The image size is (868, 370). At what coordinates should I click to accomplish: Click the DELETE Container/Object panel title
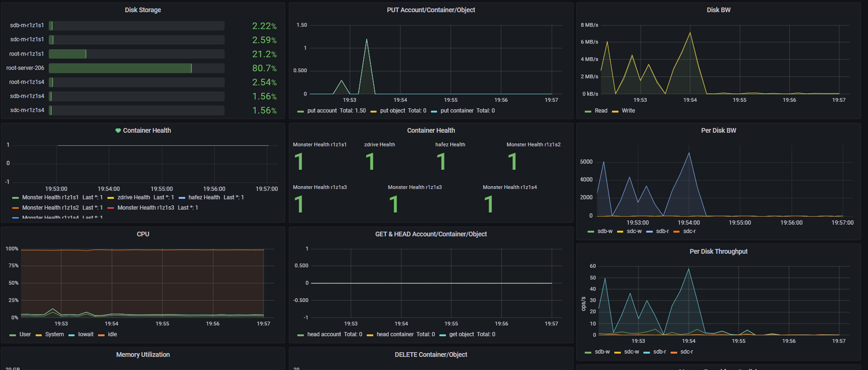[431, 355]
